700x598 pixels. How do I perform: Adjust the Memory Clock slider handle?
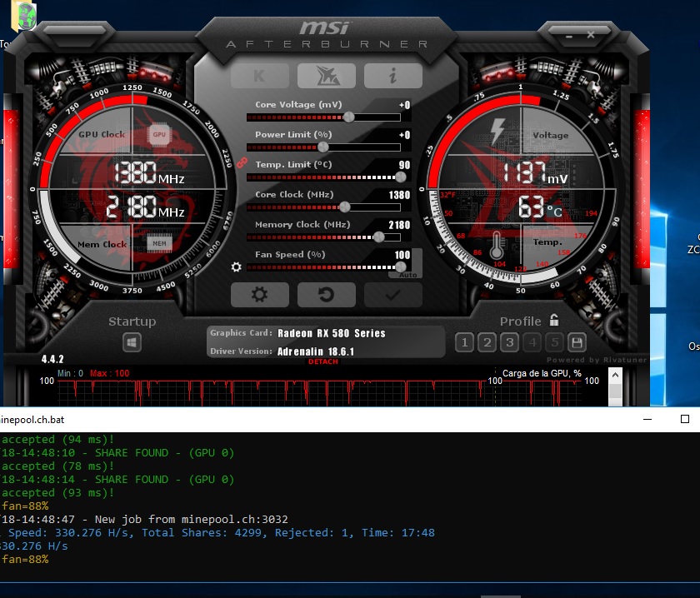[378, 237]
